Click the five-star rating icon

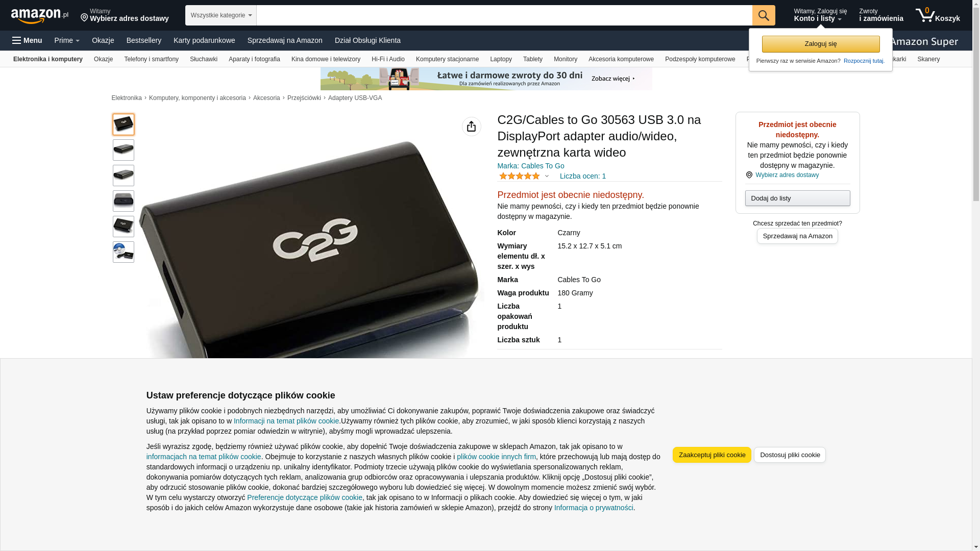click(520, 176)
